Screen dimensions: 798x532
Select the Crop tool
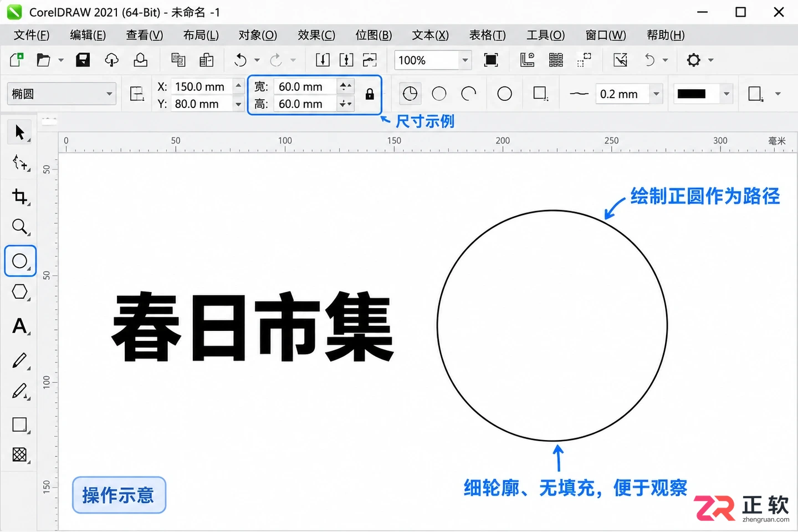point(20,197)
